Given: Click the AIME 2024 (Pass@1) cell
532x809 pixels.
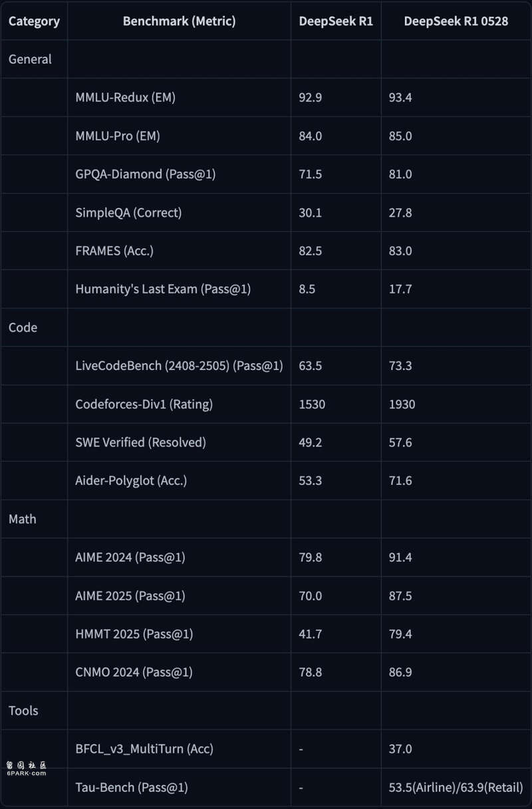Looking at the screenshot, I should (130, 558).
